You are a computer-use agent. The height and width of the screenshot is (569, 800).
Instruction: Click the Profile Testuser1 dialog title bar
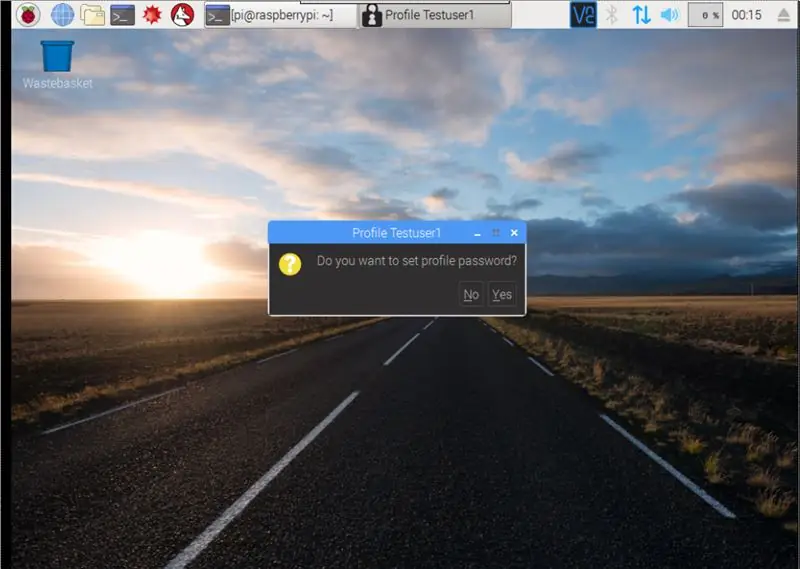coord(397,233)
